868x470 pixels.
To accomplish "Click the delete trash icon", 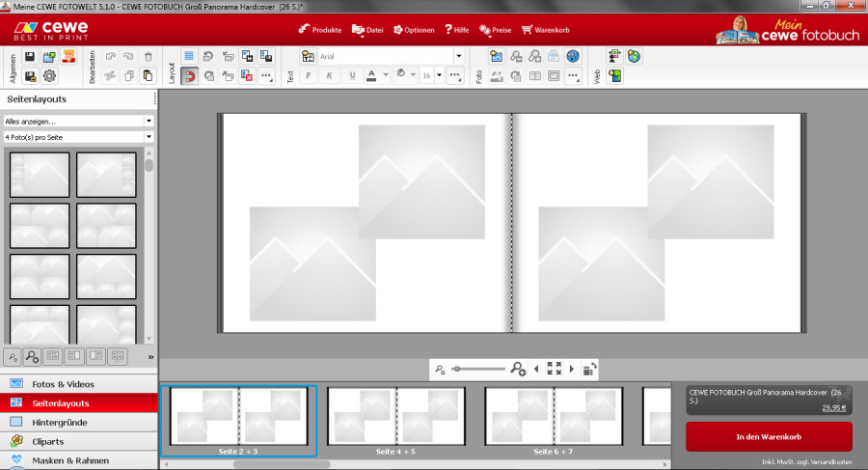I will point(148,57).
